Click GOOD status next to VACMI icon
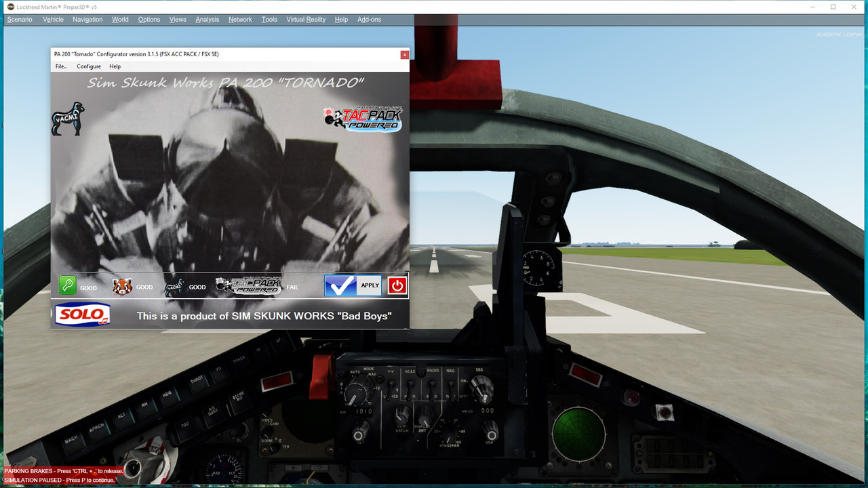The width and height of the screenshot is (868, 488). (x=197, y=287)
